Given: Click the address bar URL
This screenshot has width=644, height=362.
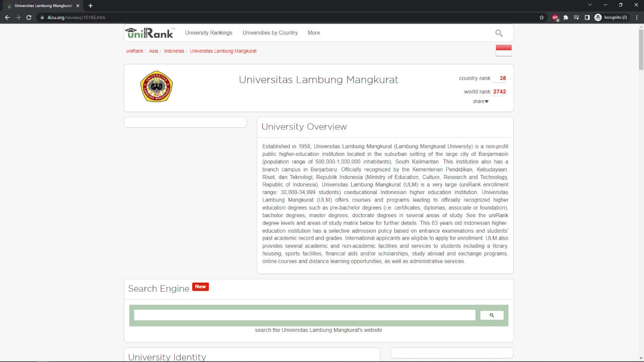Looking at the screenshot, I should point(76,17).
